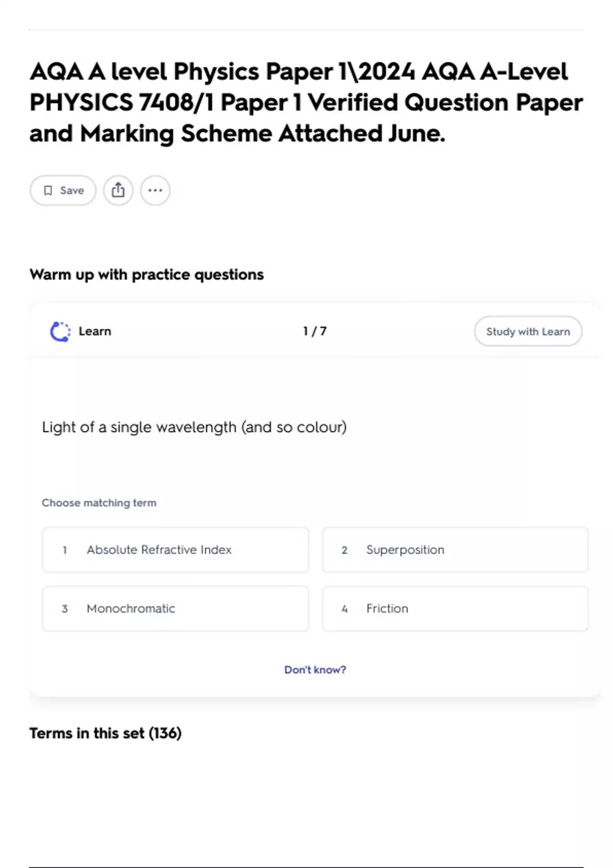Click the number 1 badge on first answer
The height and width of the screenshot is (868, 613).
65,550
